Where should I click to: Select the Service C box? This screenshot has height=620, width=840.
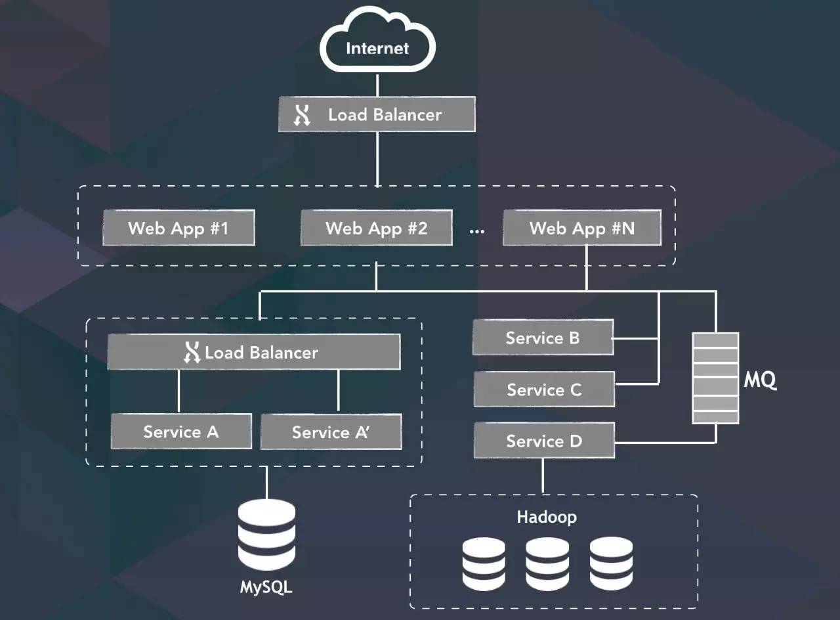tap(544, 389)
